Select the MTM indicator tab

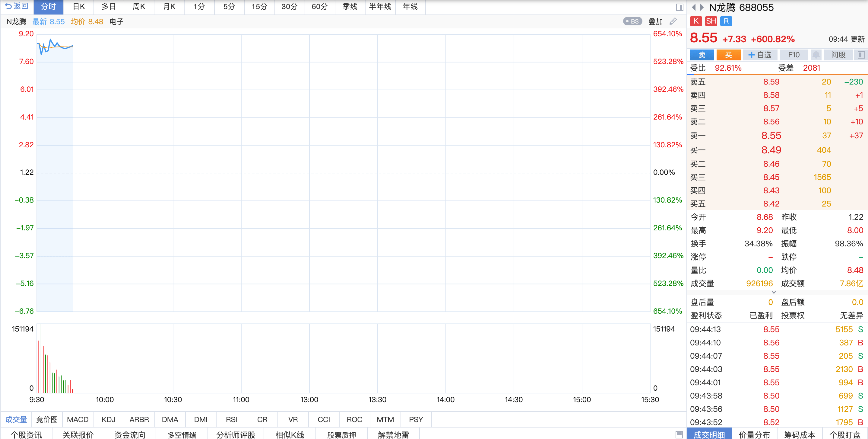[385, 419]
